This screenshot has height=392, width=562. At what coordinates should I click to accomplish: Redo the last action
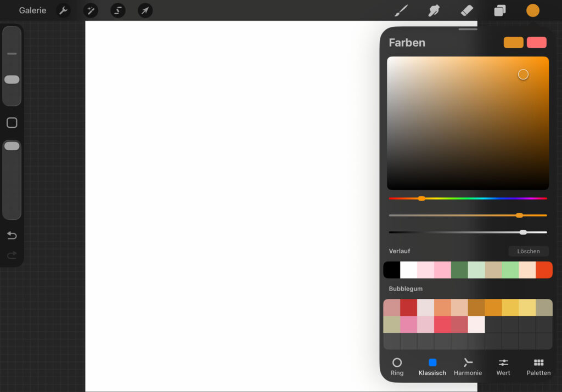coord(12,255)
